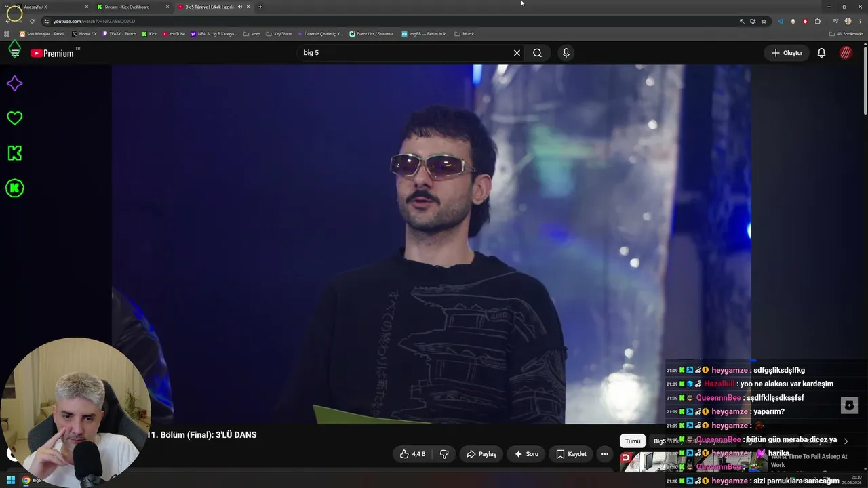868x488 pixels.
Task: Open the YouTube guide hamburger menu
Action: tap(14, 53)
